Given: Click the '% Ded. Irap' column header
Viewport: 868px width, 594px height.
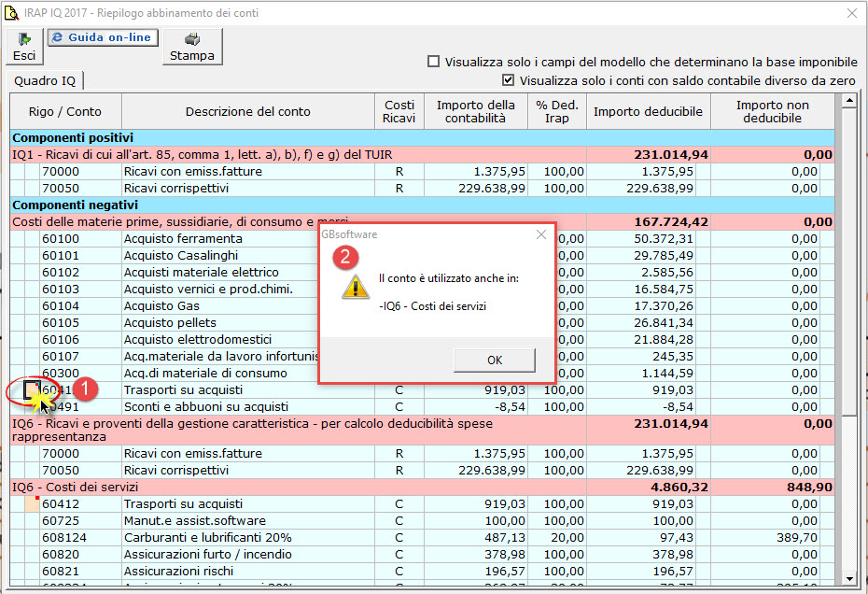Looking at the screenshot, I should coord(557,111).
